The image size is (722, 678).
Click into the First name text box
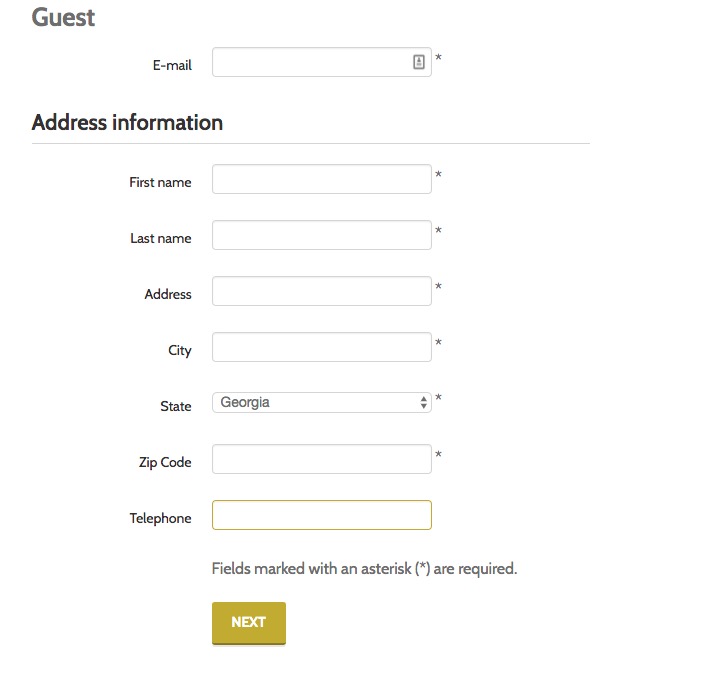pos(321,180)
